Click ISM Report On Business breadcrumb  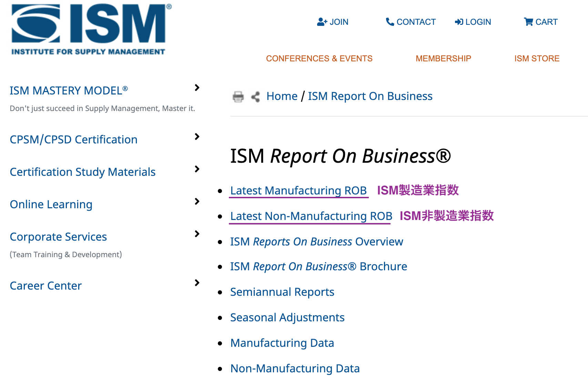[x=370, y=96]
